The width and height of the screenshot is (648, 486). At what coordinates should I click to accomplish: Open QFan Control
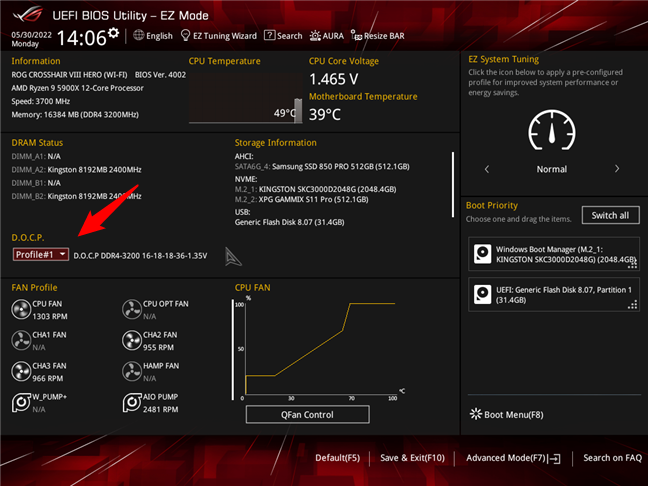click(307, 415)
